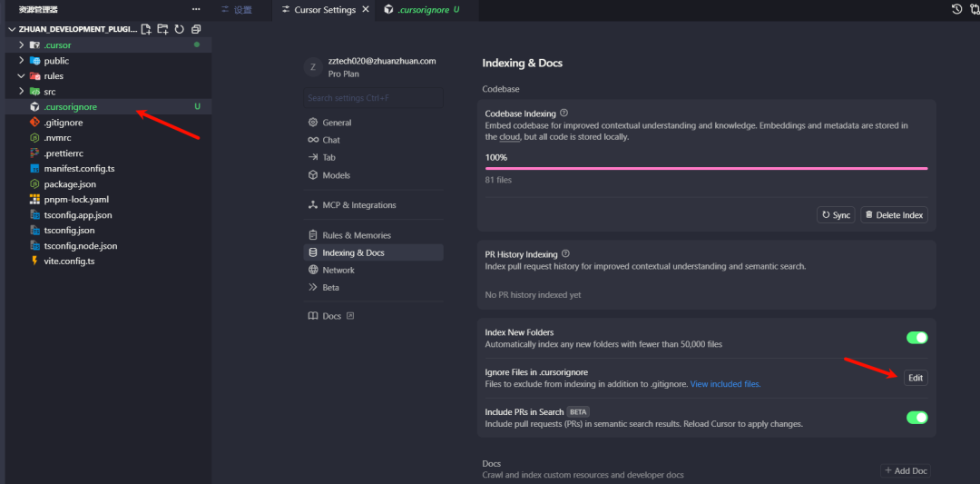Click the help icon beside Codebase Indexing
The height and width of the screenshot is (484, 980).
pyautogui.click(x=563, y=113)
